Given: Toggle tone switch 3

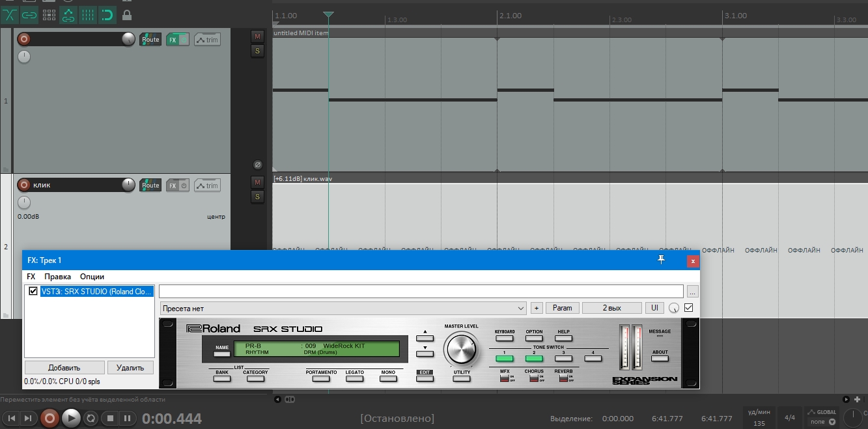Looking at the screenshot, I should tap(563, 357).
